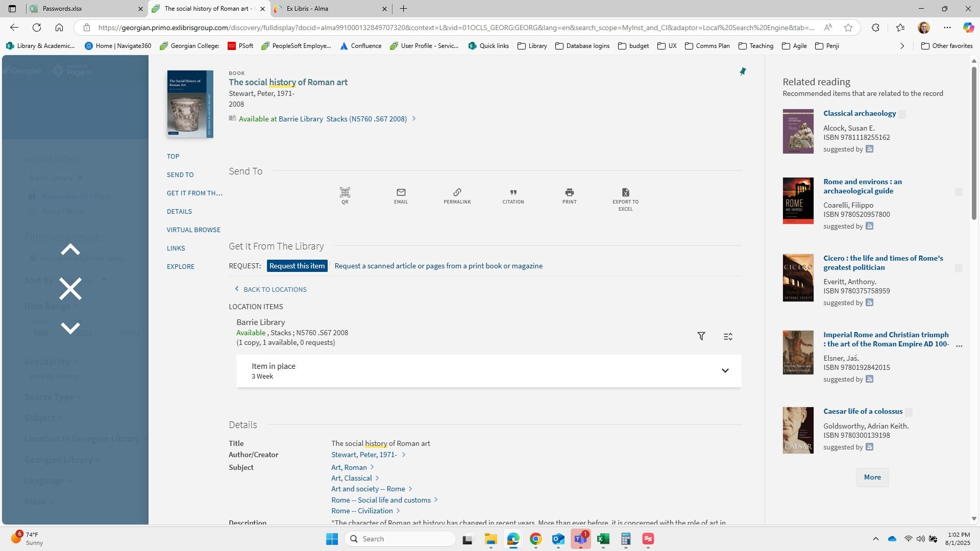Go to previous record with up arrow
This screenshot has height=551, width=980.
pyautogui.click(x=70, y=249)
